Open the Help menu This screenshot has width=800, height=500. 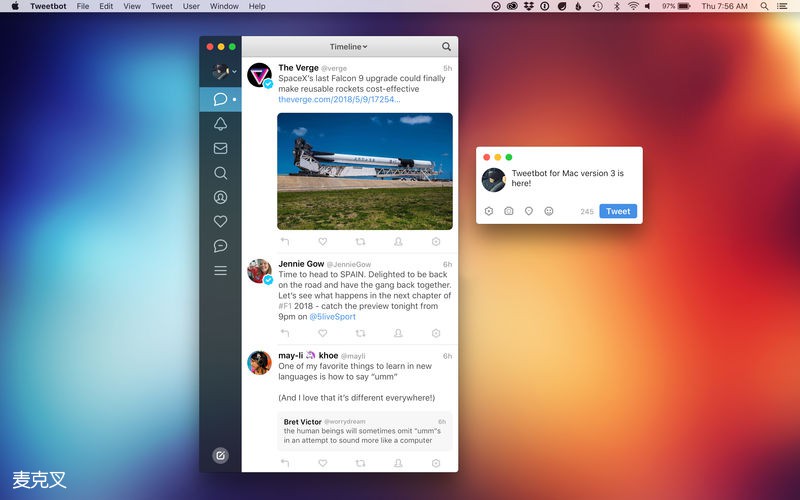pyautogui.click(x=257, y=6)
